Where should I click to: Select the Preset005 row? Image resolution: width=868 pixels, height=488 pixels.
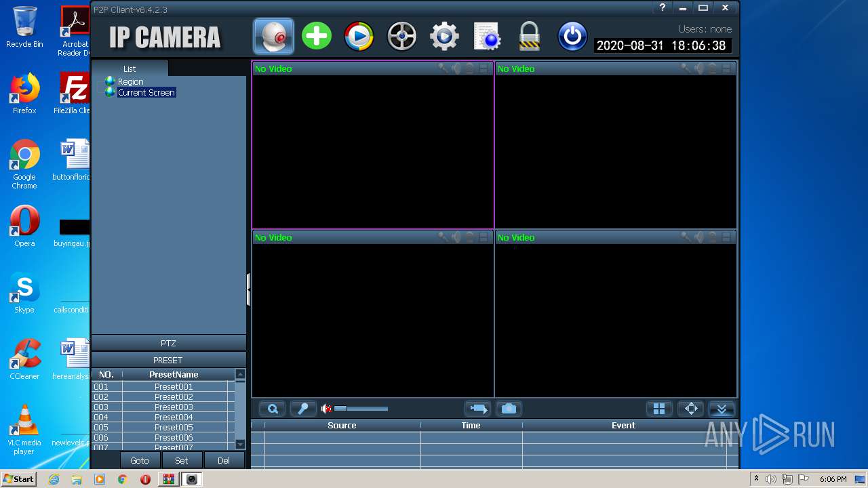click(x=163, y=428)
